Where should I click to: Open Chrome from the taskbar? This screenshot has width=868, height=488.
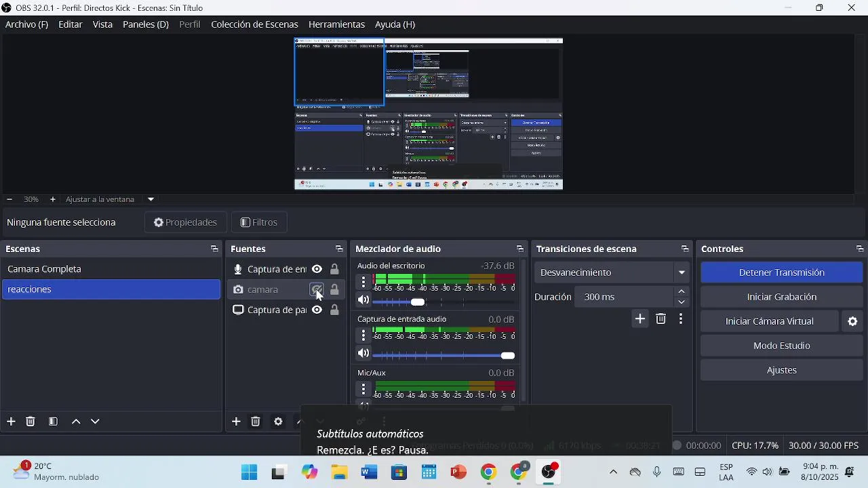pos(488,472)
